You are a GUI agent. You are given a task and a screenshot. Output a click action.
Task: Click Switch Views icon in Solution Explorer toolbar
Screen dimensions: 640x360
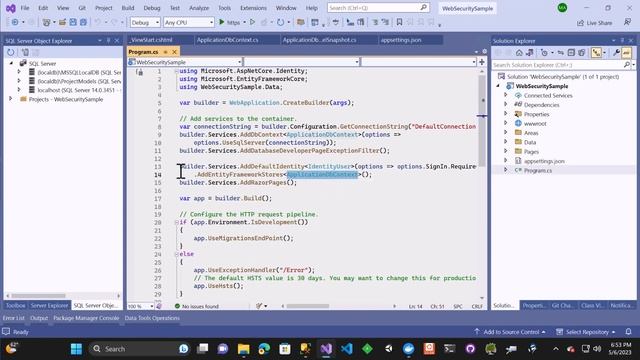[530, 53]
